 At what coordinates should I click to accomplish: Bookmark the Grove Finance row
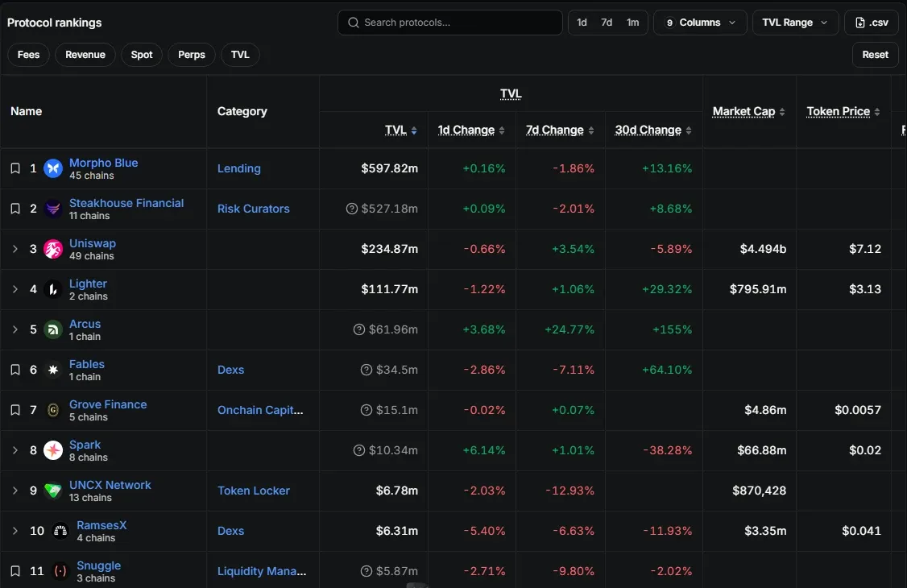15,410
